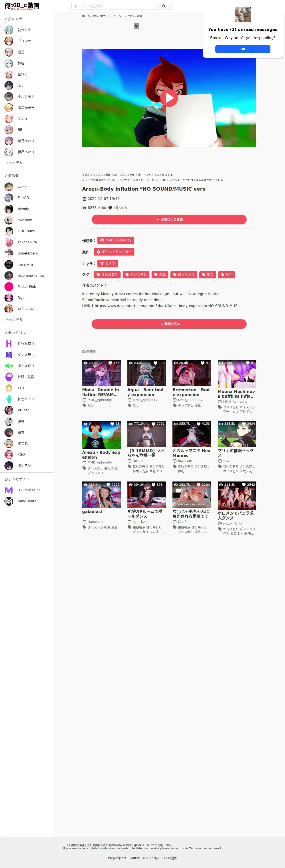Open noneferoero author entry
Image resolution: width=285 pixels, height=868 pixels.
[x=27, y=253]
